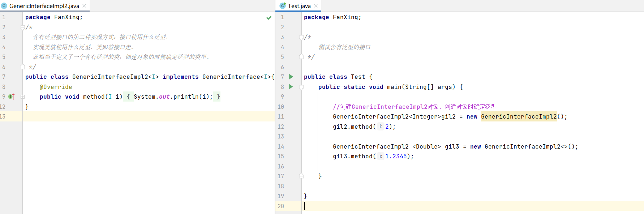Viewport: 644px width, 214px height.
Task: Switch to the GenericInterfaceImpl2.java tab
Action: [x=44, y=6]
